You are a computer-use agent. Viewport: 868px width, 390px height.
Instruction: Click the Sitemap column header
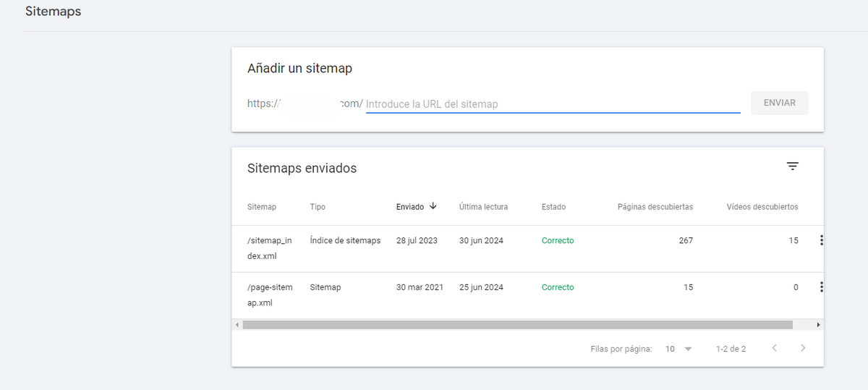pyautogui.click(x=262, y=207)
